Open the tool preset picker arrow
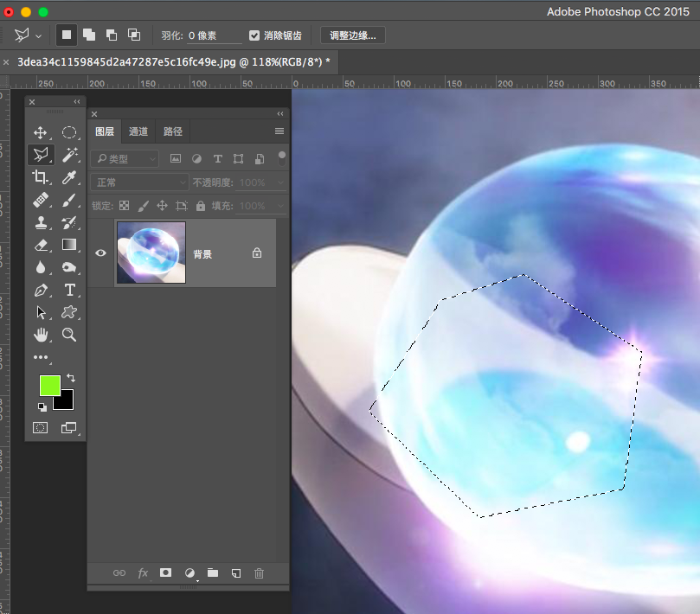 click(x=39, y=35)
